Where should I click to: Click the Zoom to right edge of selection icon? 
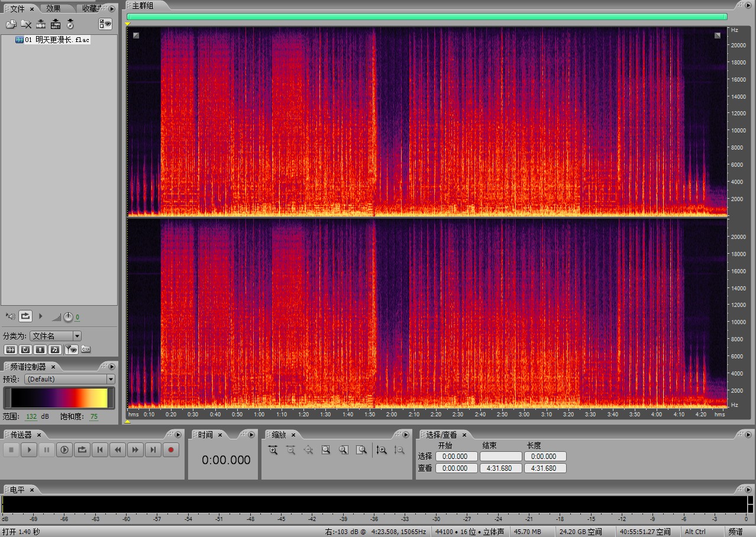361,450
